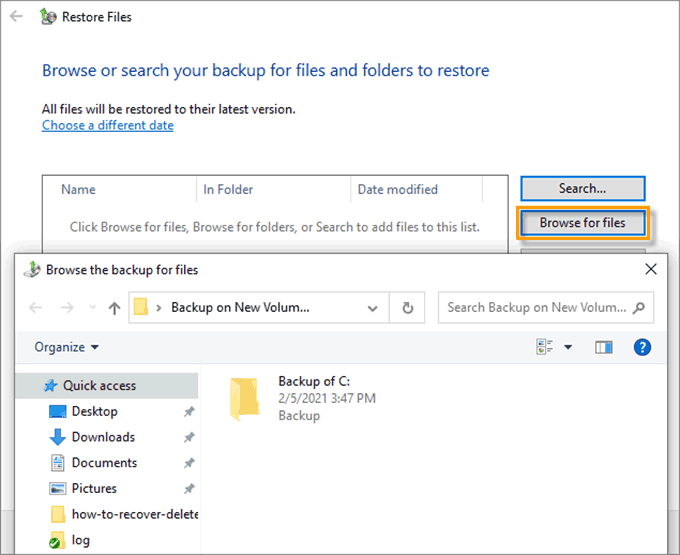Select Pictures in Quick access

(x=94, y=489)
